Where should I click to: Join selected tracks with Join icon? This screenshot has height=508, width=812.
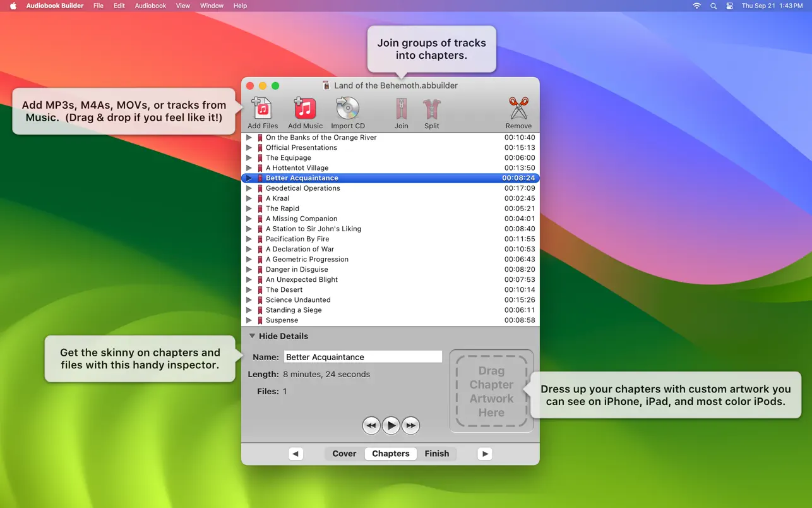pyautogui.click(x=401, y=109)
